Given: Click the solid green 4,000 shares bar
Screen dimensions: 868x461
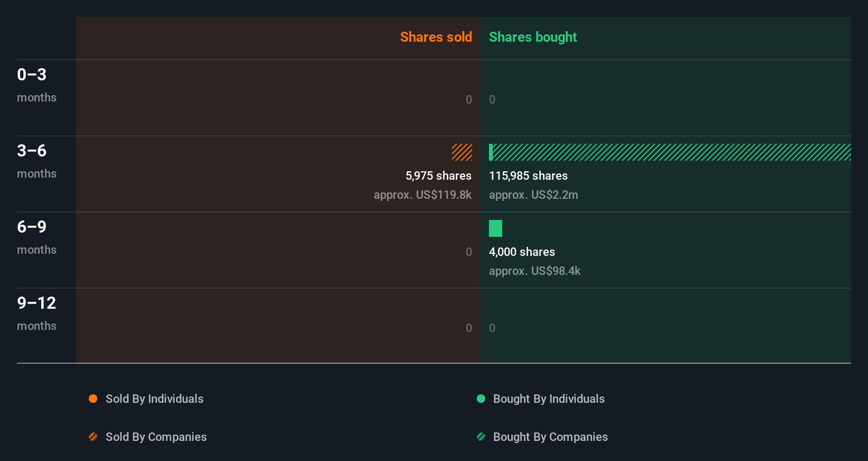Looking at the screenshot, I should pos(495,228).
